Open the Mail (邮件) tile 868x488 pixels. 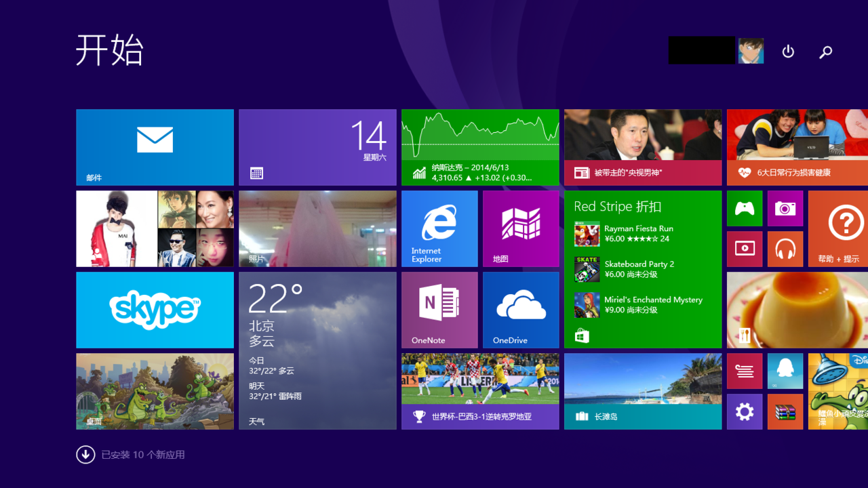click(x=155, y=147)
